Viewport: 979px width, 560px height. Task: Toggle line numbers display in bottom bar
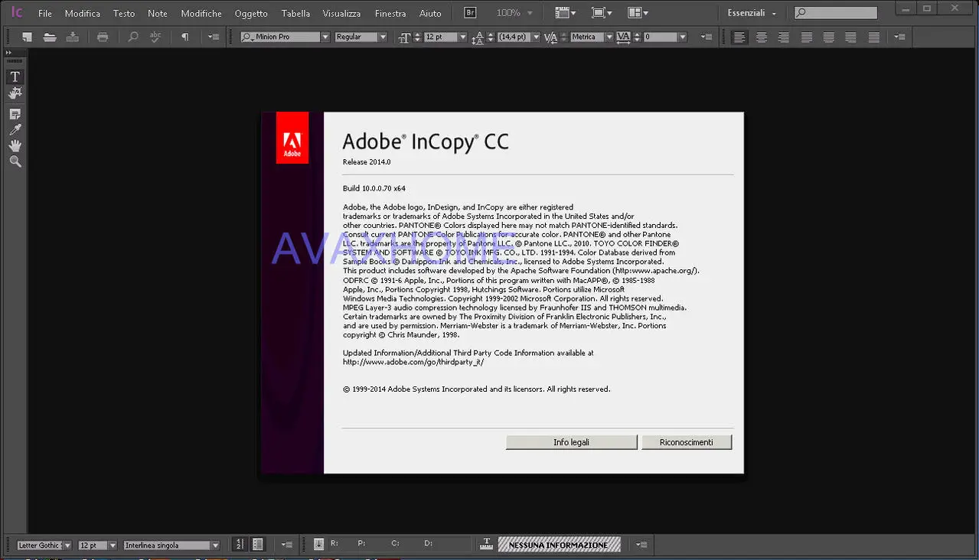pyautogui.click(x=240, y=545)
